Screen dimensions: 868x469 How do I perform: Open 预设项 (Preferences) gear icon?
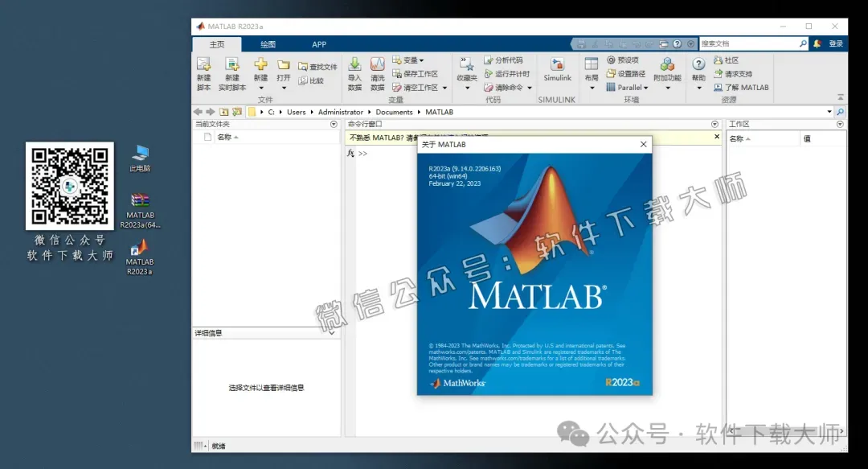[x=611, y=60]
